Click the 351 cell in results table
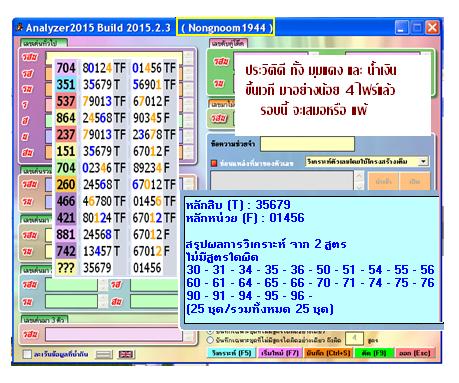This screenshot has width=459, height=383. click(66, 84)
